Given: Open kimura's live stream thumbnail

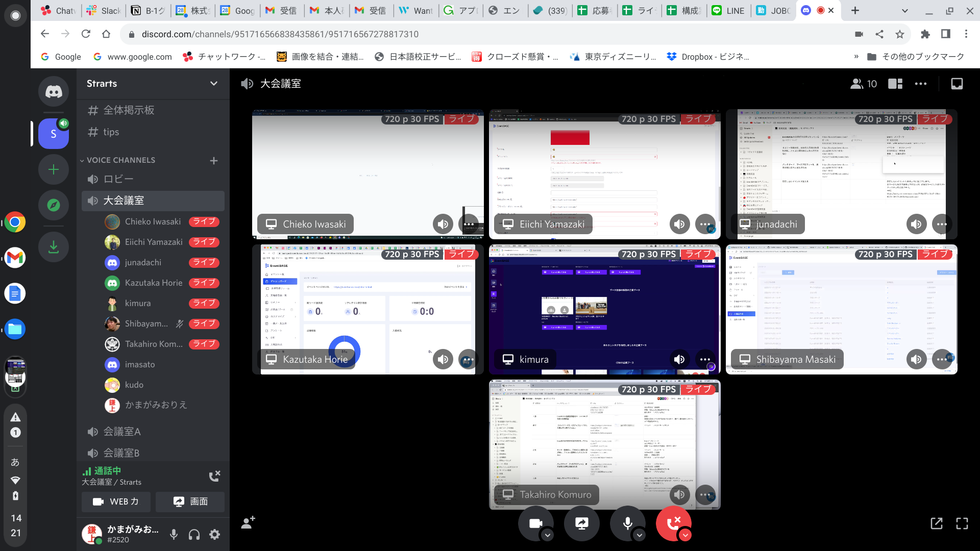Looking at the screenshot, I should pyautogui.click(x=605, y=309).
